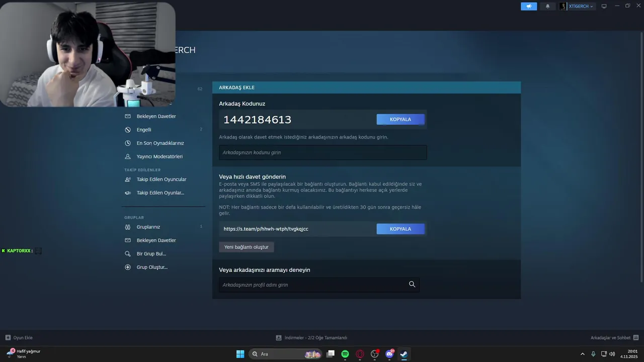This screenshot has width=644, height=362.
Task: Click the Steam taskbar icon
Action: (x=404, y=354)
